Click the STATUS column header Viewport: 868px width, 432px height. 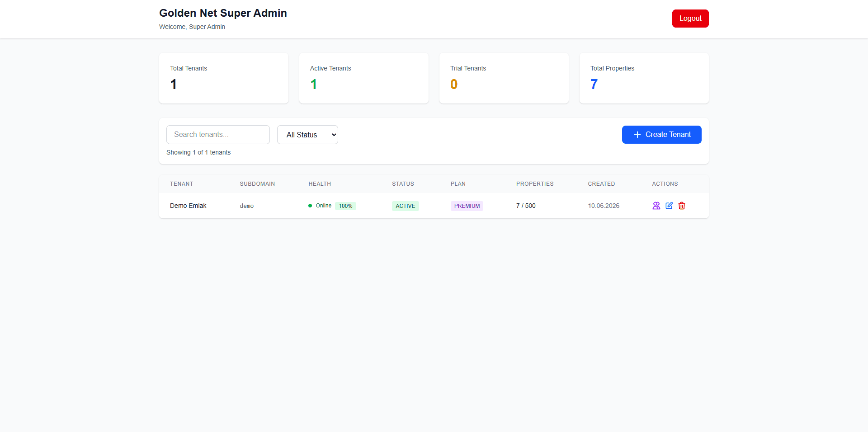coord(403,184)
